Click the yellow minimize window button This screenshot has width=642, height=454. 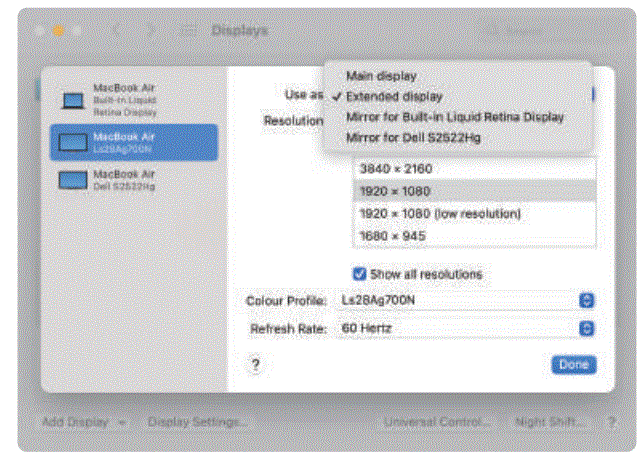(x=59, y=31)
